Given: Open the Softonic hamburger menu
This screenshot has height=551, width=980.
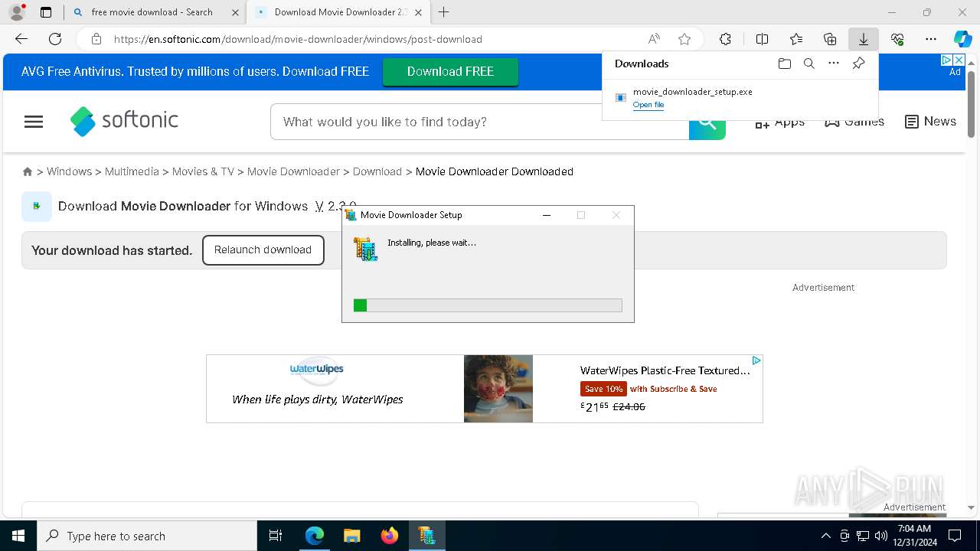Looking at the screenshot, I should pyautogui.click(x=34, y=122).
